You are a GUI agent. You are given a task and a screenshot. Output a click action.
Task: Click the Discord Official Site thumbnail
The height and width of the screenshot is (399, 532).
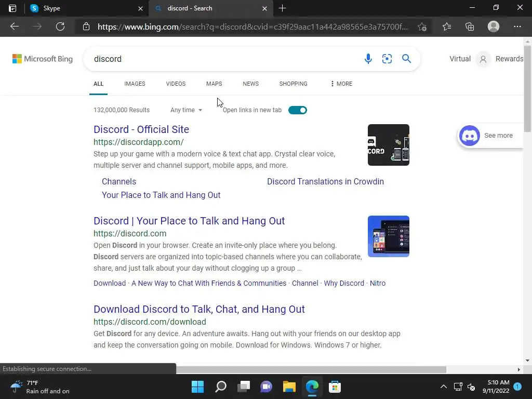[x=389, y=145]
